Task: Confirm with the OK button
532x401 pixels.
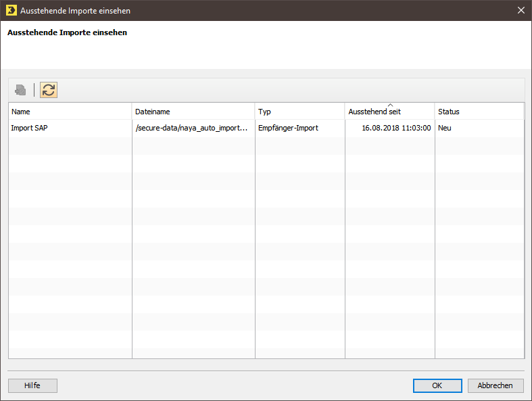Action: click(x=437, y=385)
